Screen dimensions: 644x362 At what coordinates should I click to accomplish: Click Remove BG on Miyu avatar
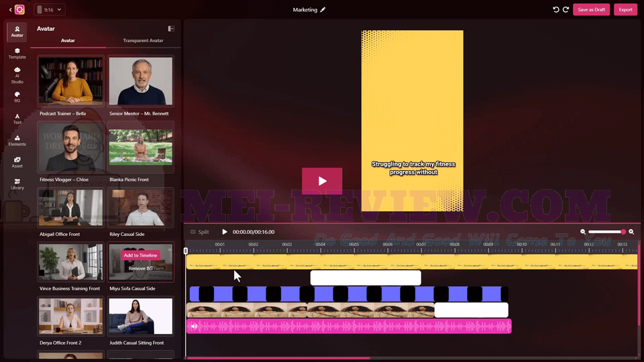click(x=140, y=268)
